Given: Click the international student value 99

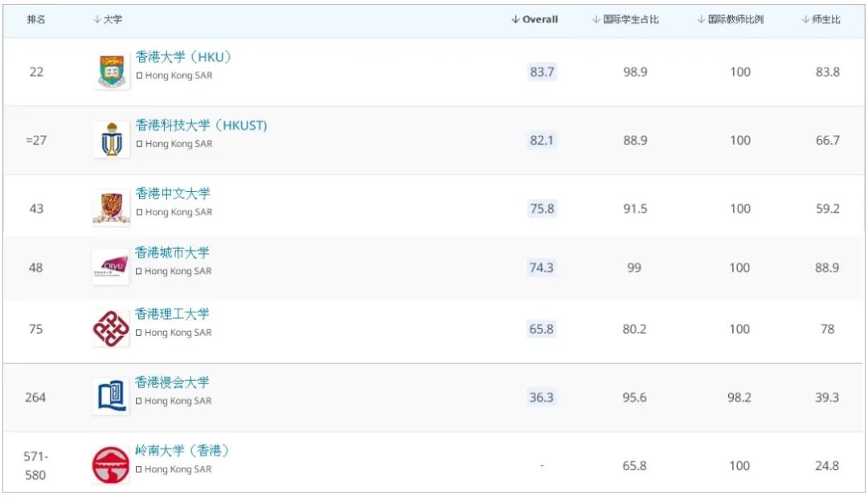Looking at the screenshot, I should 634,268.
